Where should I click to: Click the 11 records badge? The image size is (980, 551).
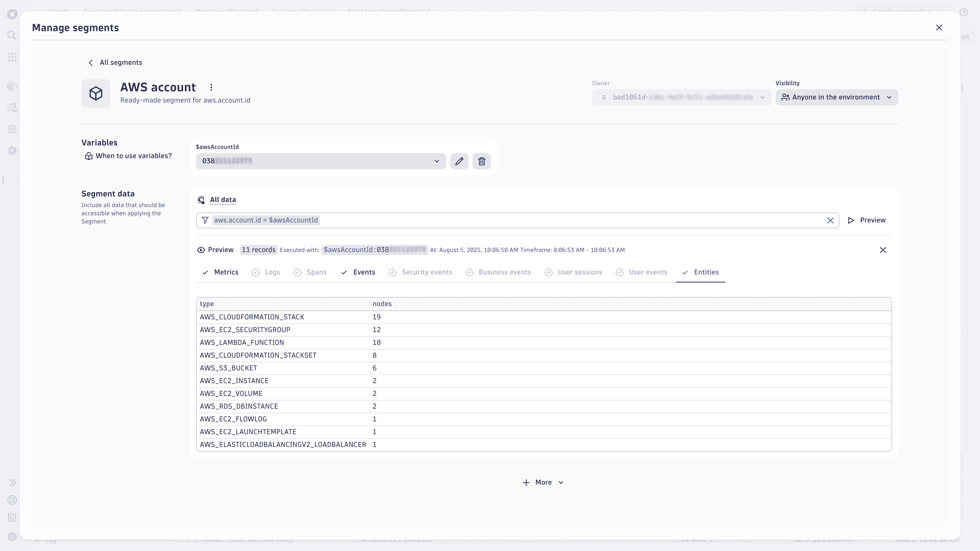pos(258,250)
